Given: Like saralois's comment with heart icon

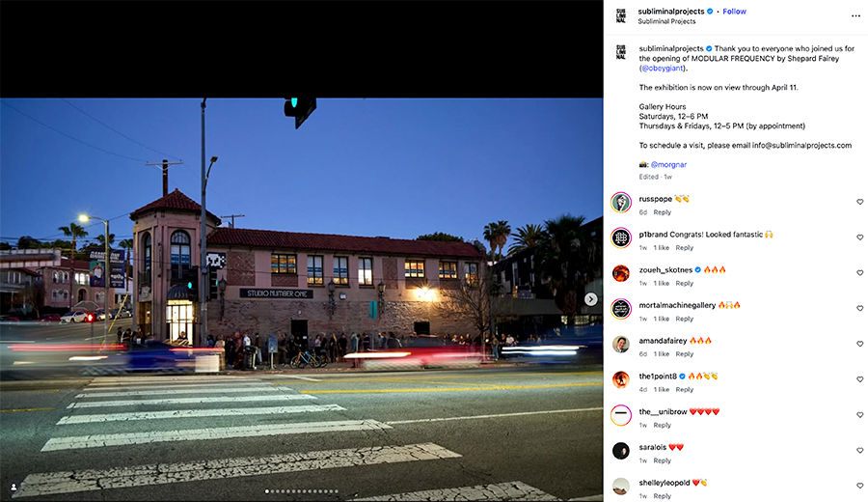Looking at the screenshot, I should coord(859,451).
